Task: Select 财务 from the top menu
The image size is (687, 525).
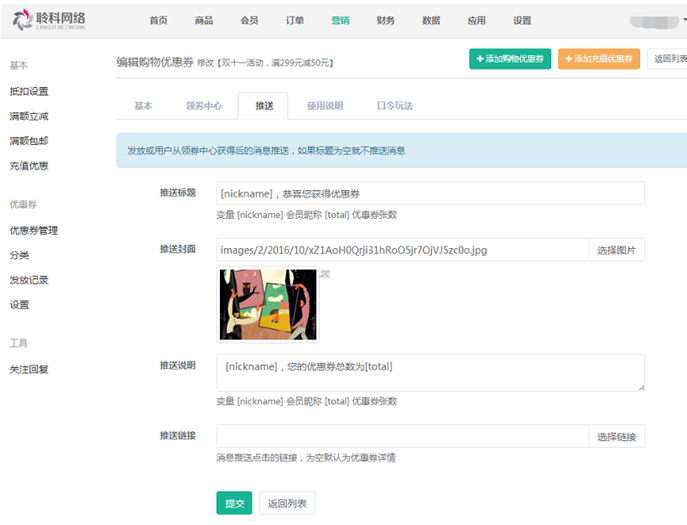Action: coord(386,21)
